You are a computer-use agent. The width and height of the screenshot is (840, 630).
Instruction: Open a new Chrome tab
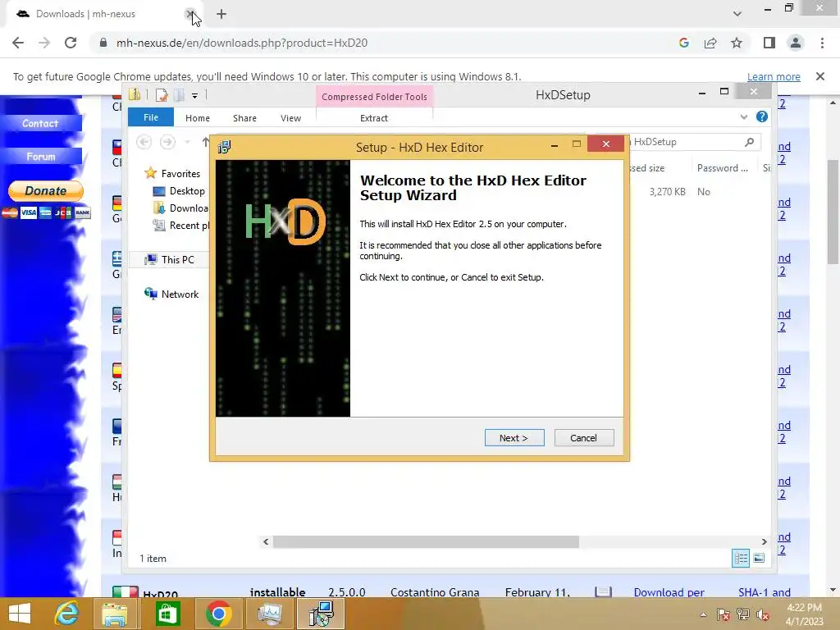coord(221,14)
